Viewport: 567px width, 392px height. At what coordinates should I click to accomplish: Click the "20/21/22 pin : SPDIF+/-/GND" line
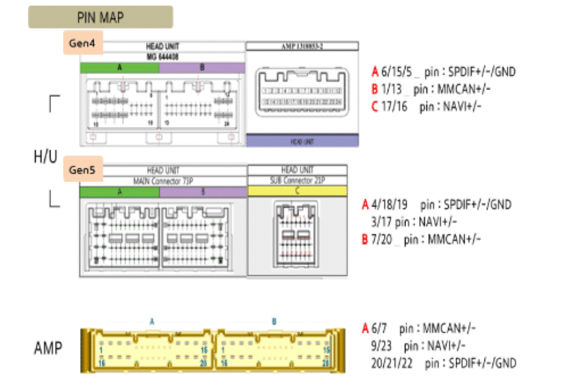click(444, 363)
